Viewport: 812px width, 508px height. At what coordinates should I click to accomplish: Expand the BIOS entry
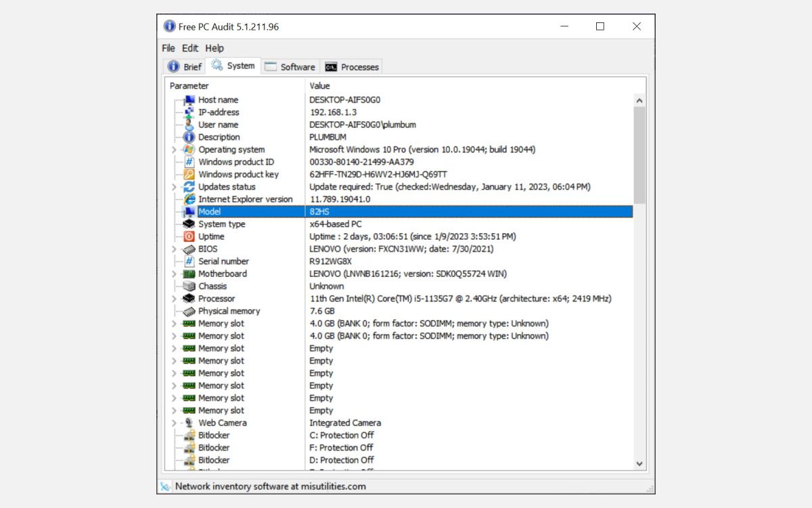[175, 249]
